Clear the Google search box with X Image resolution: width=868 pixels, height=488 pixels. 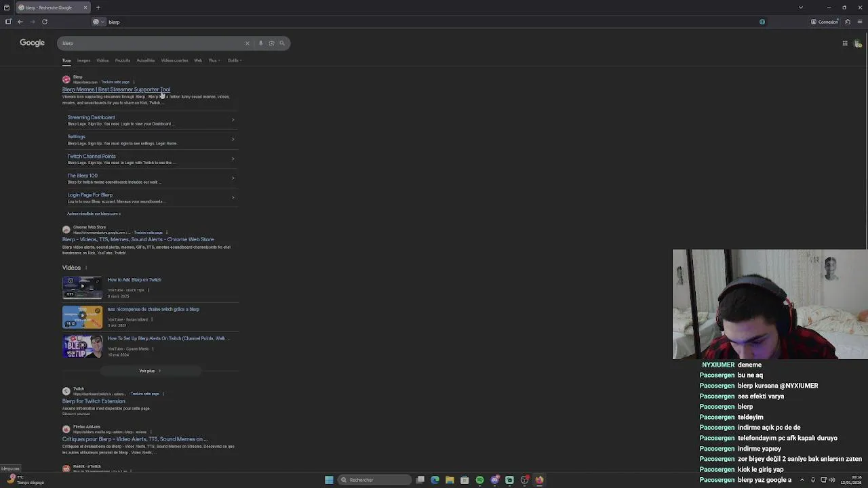click(x=248, y=43)
